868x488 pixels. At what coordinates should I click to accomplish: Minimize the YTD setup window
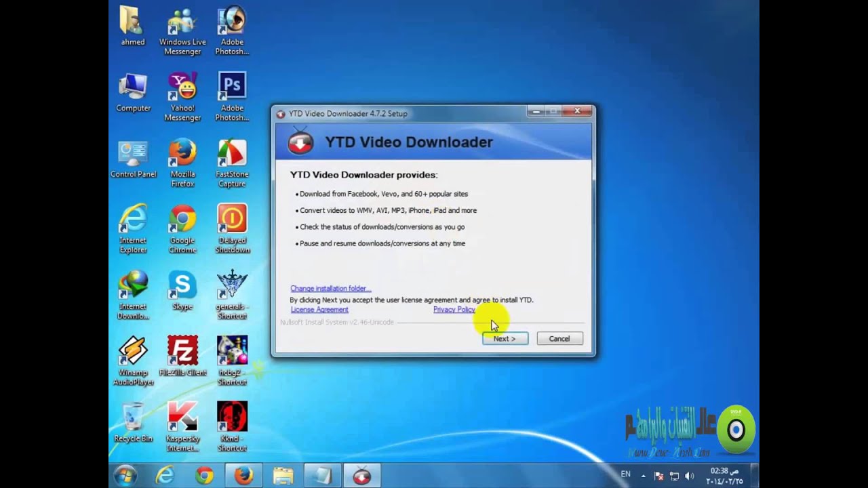coord(536,111)
